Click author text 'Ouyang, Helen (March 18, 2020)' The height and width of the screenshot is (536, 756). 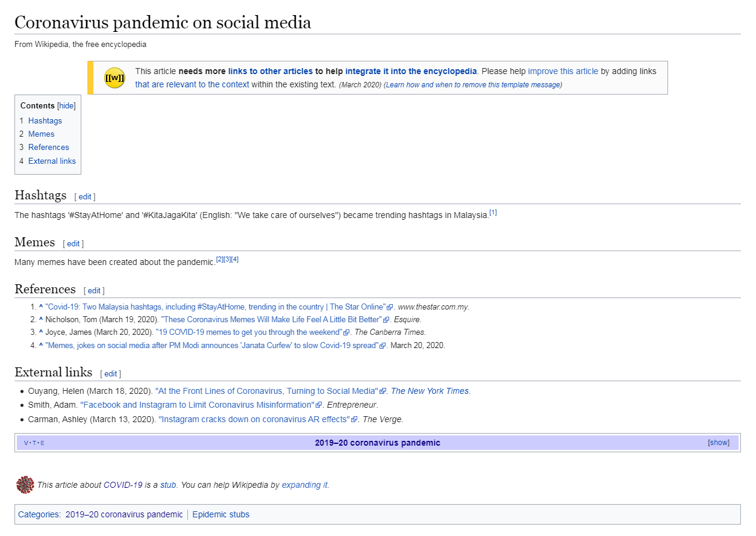point(90,391)
